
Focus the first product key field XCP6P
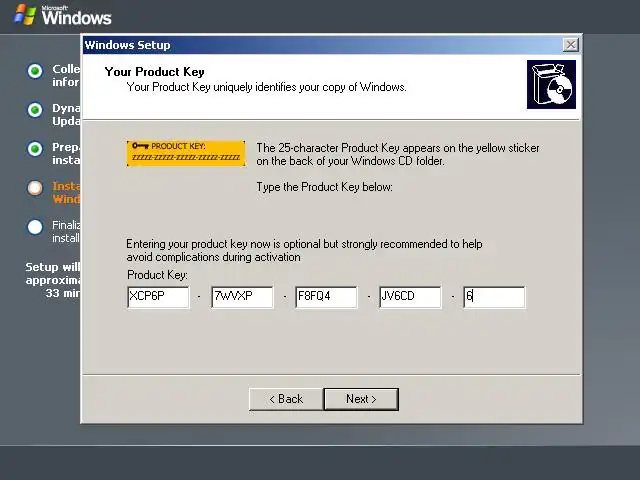(x=158, y=297)
